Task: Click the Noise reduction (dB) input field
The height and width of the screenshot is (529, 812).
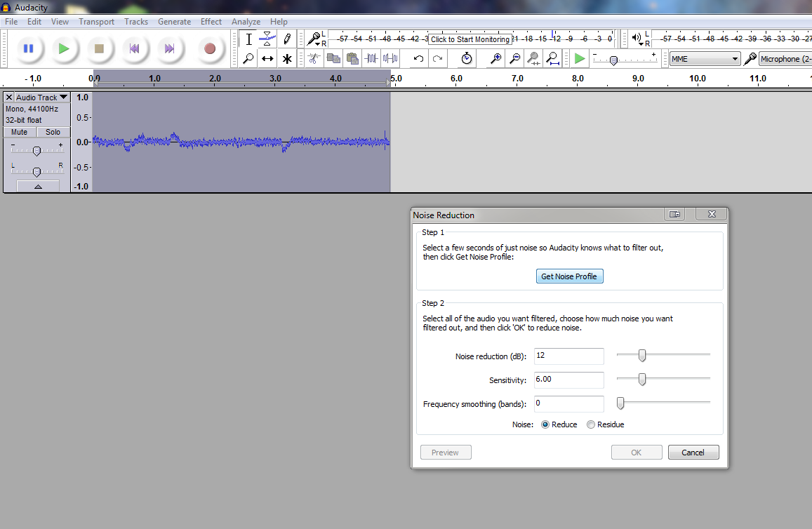Action: (568, 356)
